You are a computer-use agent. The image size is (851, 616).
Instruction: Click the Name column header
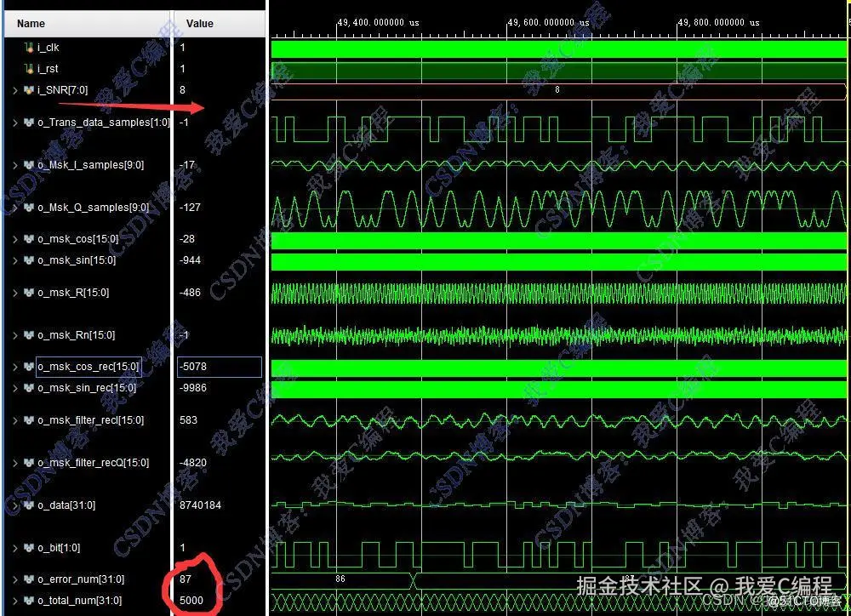87,24
